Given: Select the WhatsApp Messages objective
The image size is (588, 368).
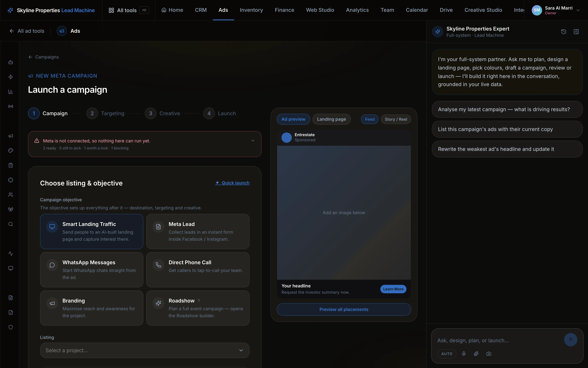Looking at the screenshot, I should (92, 270).
